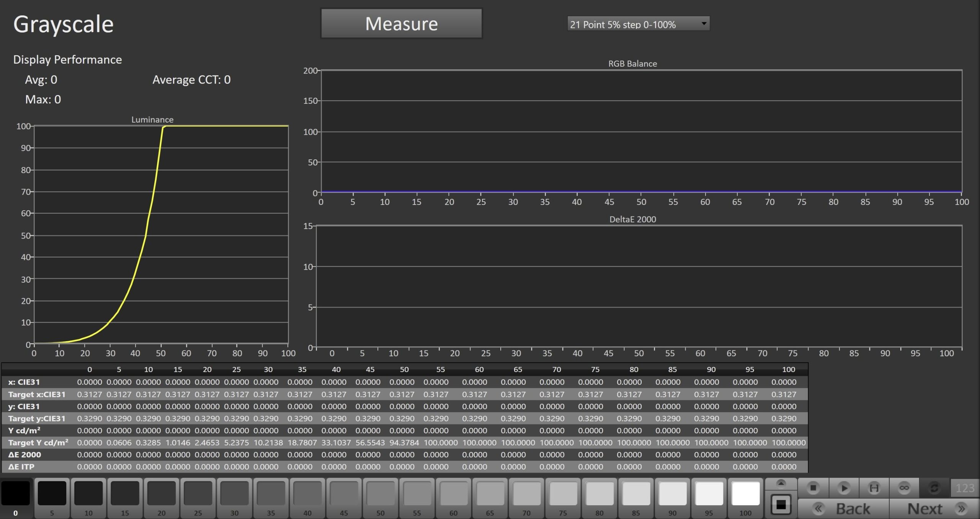The height and width of the screenshot is (519, 980).
Task: Select the 0% black swatch
Action: (x=15, y=498)
